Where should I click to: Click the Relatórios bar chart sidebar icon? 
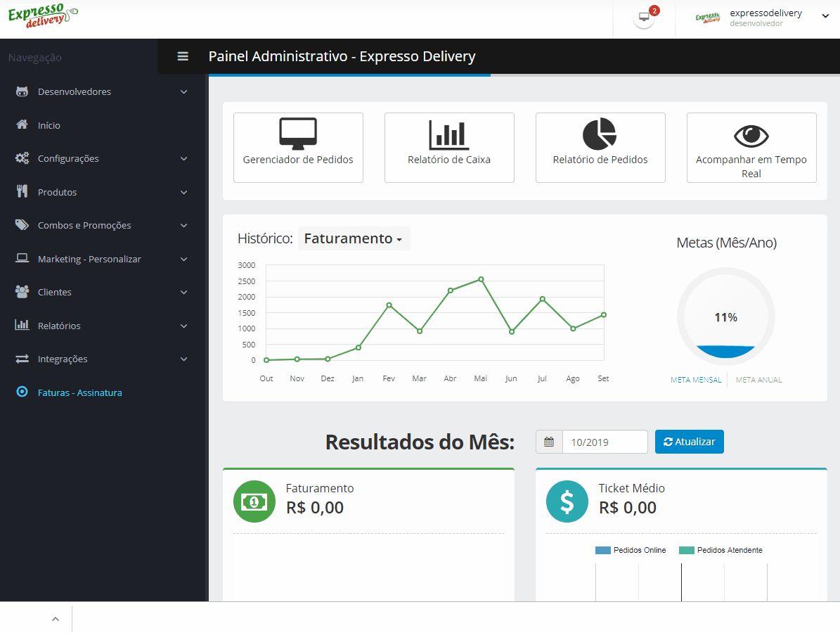pyautogui.click(x=22, y=325)
